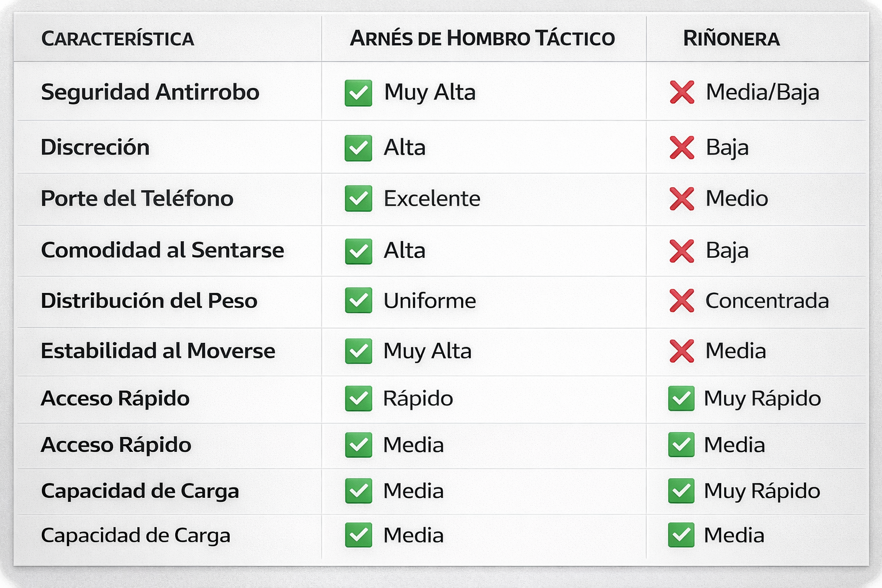Click the green checkmark beside Excelente
Screen dimensions: 882x588
[x=358, y=199]
